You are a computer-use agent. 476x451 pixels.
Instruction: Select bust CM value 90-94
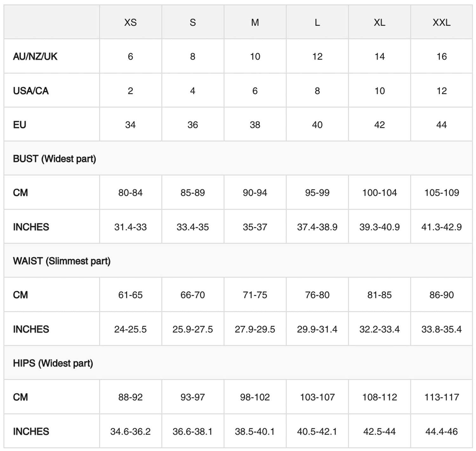tap(255, 193)
